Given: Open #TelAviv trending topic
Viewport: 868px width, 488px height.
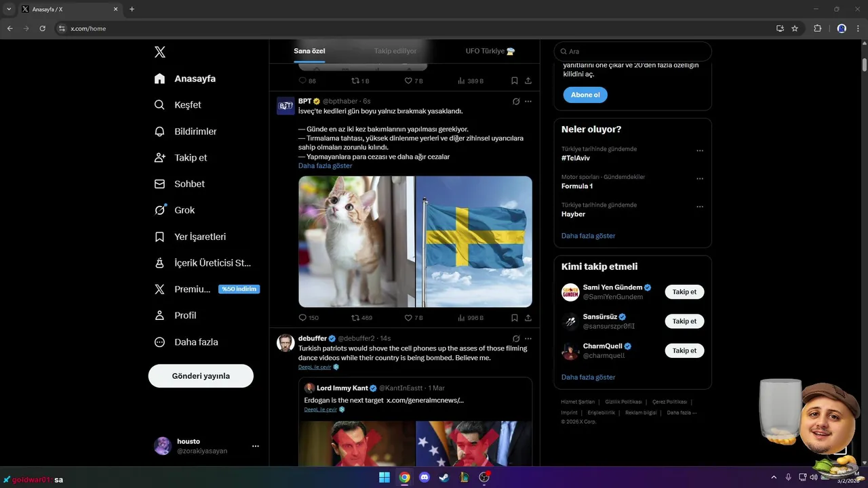Looking at the screenshot, I should coord(576,158).
